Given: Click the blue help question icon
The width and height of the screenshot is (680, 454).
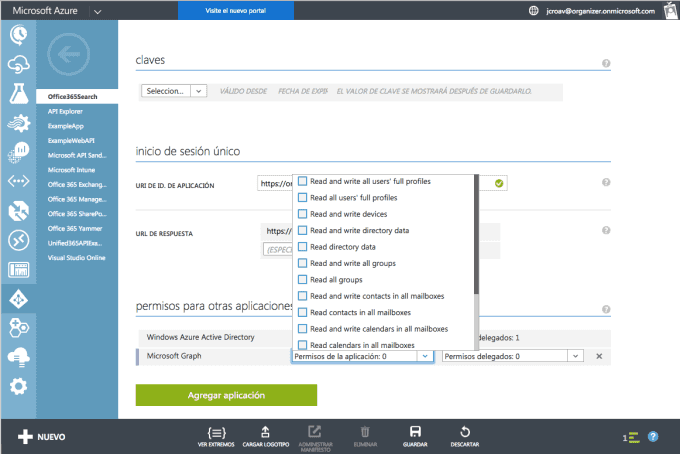Looking at the screenshot, I should pos(653,437).
